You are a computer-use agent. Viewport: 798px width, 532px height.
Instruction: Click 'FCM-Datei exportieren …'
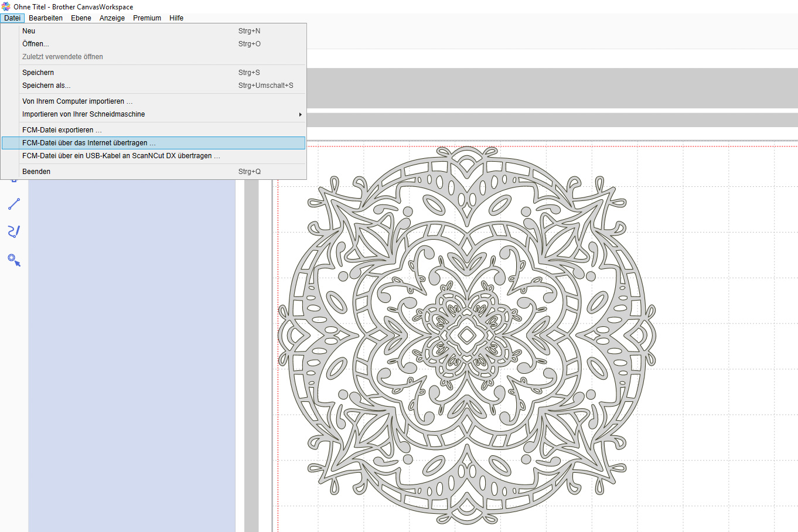click(x=62, y=130)
